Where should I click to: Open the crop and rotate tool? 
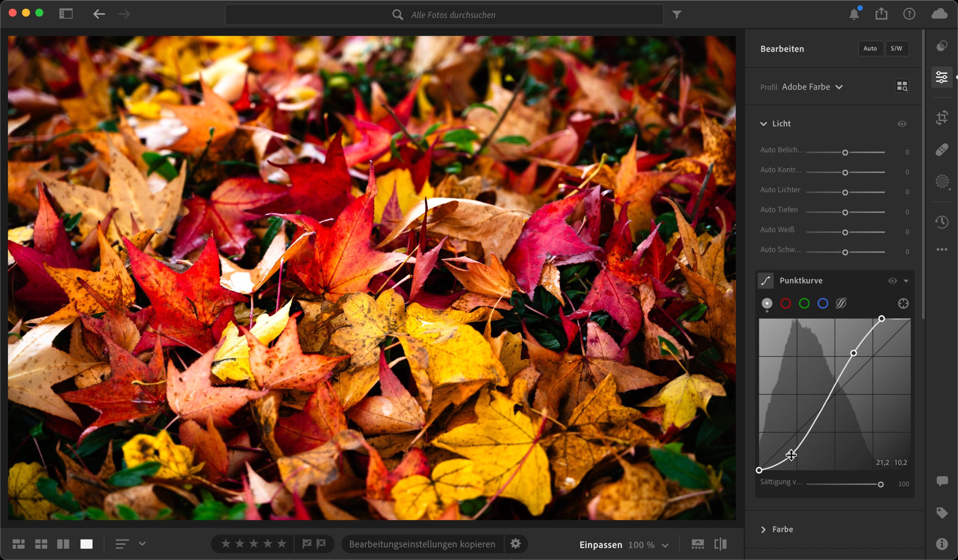[942, 117]
